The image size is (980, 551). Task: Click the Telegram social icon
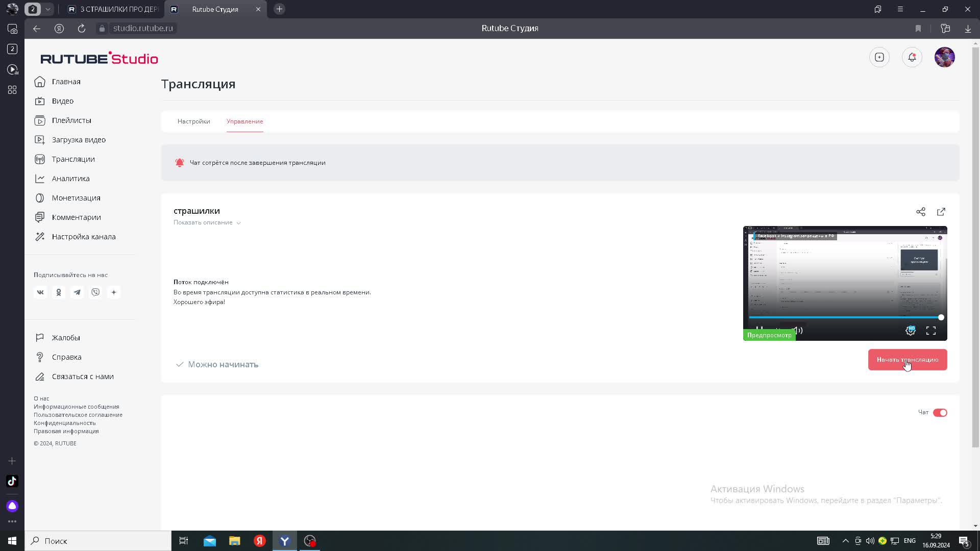(x=77, y=292)
